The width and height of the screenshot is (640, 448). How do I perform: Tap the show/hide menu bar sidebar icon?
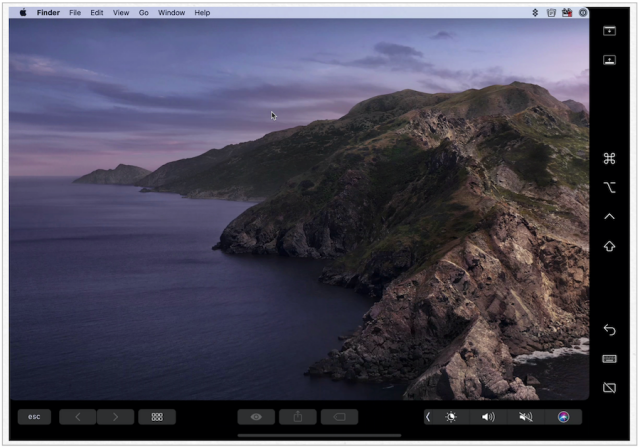coord(609,31)
